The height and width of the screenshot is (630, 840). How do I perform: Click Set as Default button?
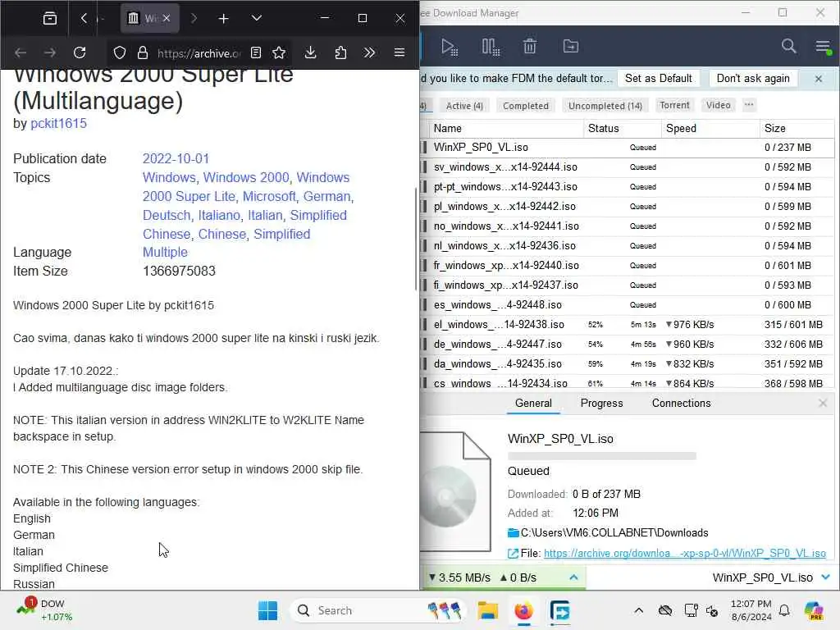click(x=659, y=78)
